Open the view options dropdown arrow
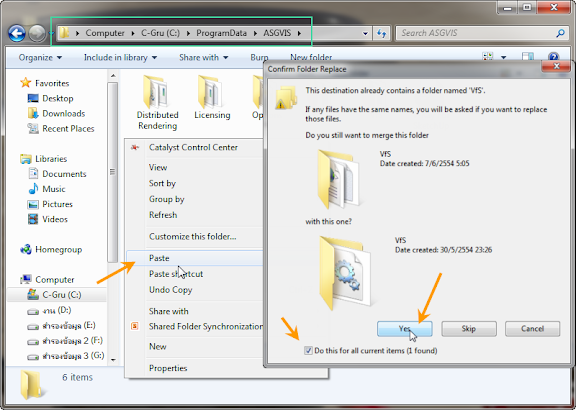This screenshot has height=410, width=576. (x=504, y=57)
